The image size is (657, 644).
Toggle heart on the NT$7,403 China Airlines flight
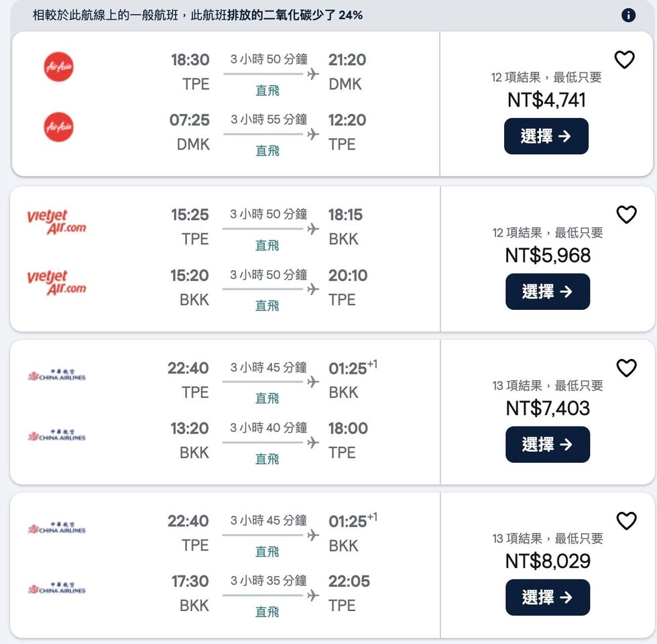pos(625,368)
